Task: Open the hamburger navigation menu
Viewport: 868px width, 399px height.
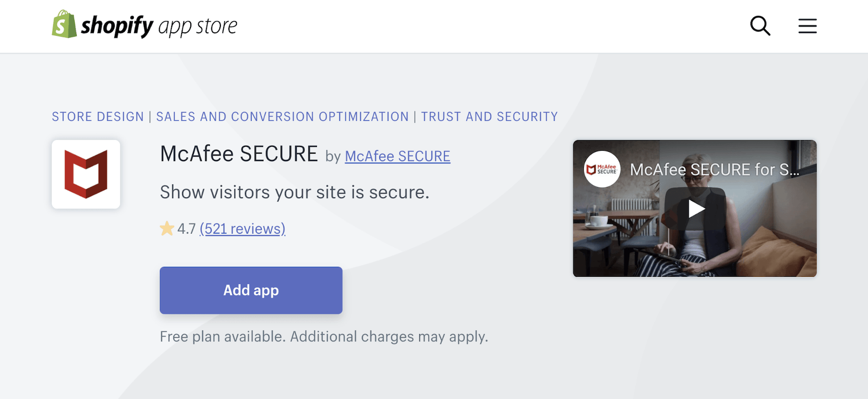Action: (x=807, y=26)
